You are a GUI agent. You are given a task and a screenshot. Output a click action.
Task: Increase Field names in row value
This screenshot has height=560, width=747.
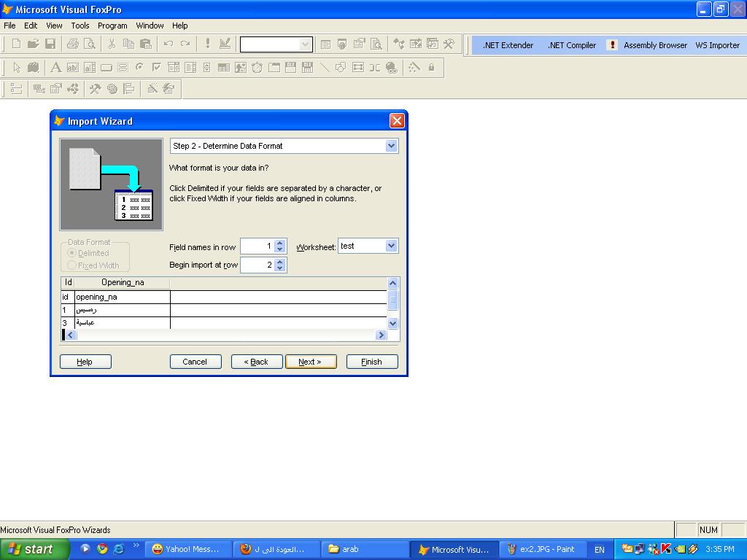point(280,243)
